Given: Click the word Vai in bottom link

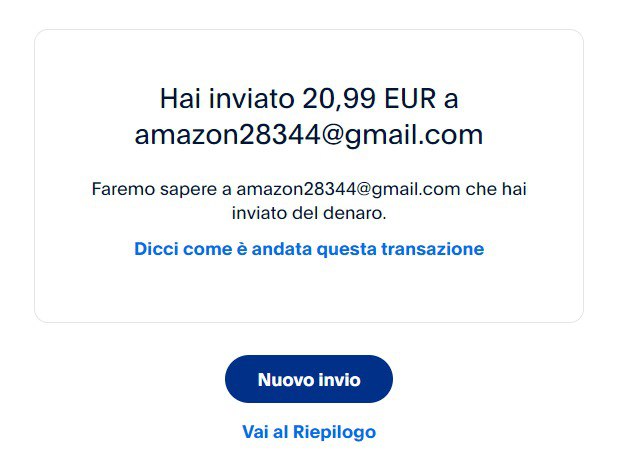Looking at the screenshot, I should pos(255,432).
